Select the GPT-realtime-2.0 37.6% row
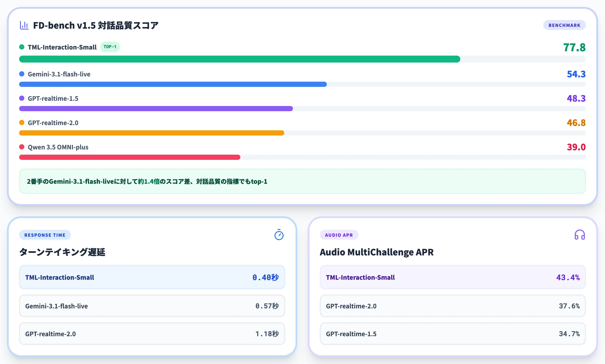Screen dimensions: 605x364 (x=453, y=306)
